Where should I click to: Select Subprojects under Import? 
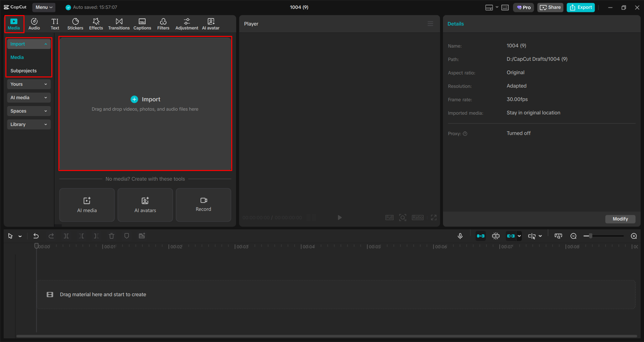(23, 70)
